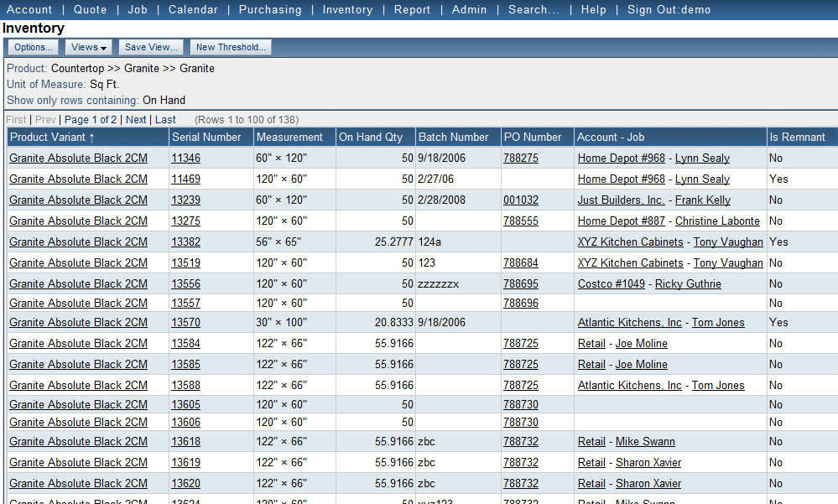
Task: Open PO number 788275
Action: point(520,158)
